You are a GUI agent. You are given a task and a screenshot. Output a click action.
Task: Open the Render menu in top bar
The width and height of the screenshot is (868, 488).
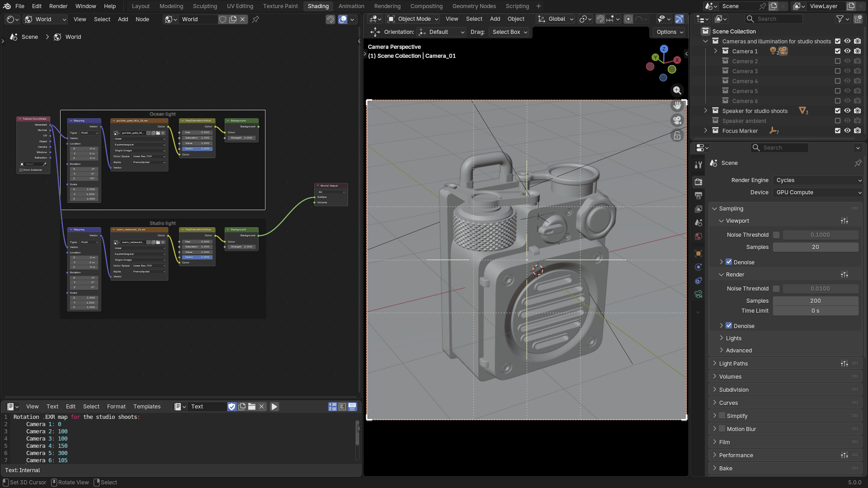click(58, 6)
